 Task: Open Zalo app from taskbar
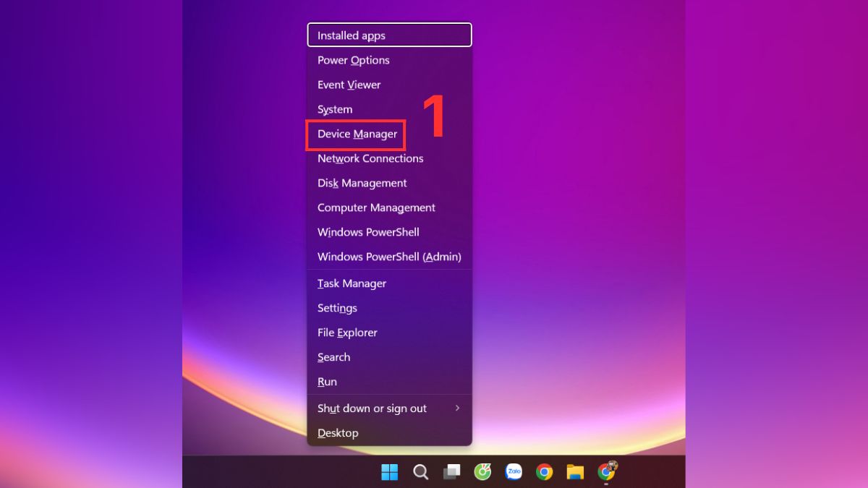(514, 472)
